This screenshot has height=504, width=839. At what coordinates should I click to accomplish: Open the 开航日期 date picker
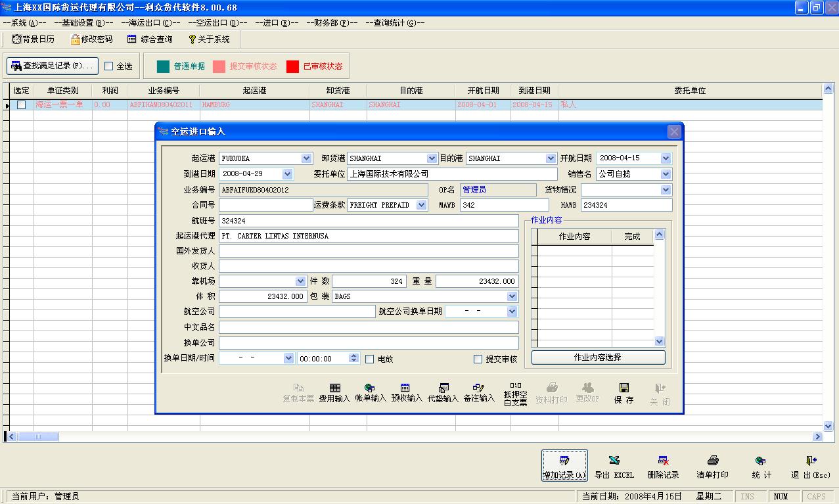point(666,158)
